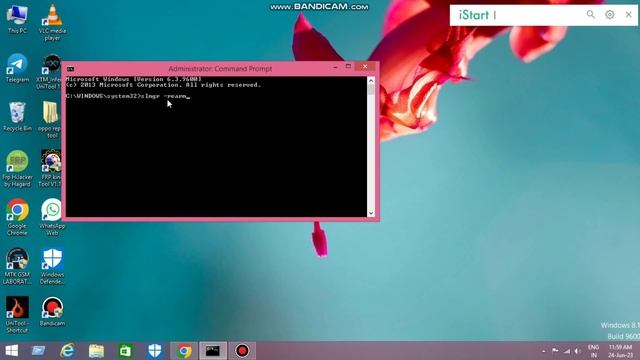Open Google Chrome desktop shortcut
Screen dimensions: 640x360
pyautogui.click(x=17, y=217)
